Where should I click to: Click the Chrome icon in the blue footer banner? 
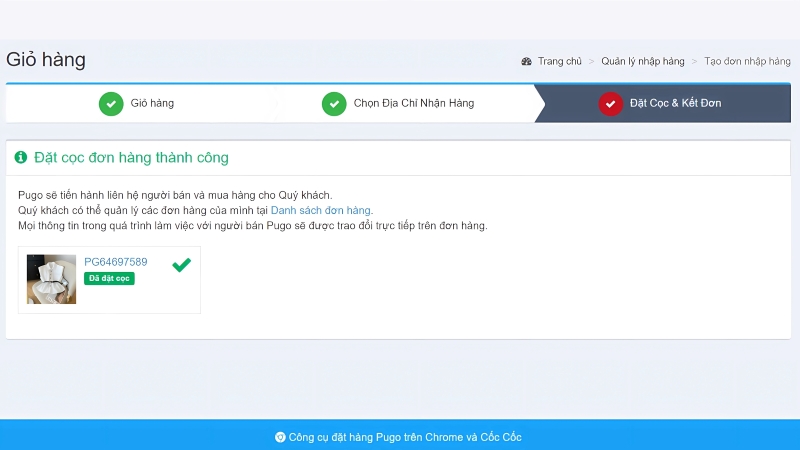tap(280, 437)
